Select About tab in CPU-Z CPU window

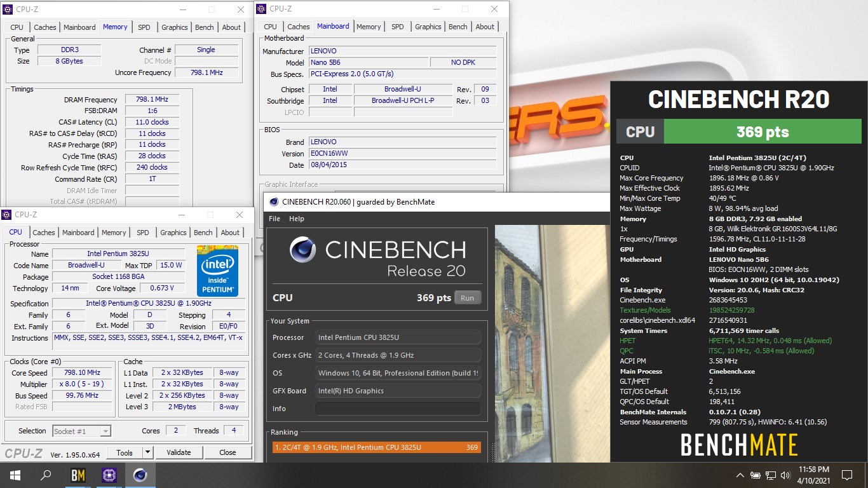click(230, 233)
